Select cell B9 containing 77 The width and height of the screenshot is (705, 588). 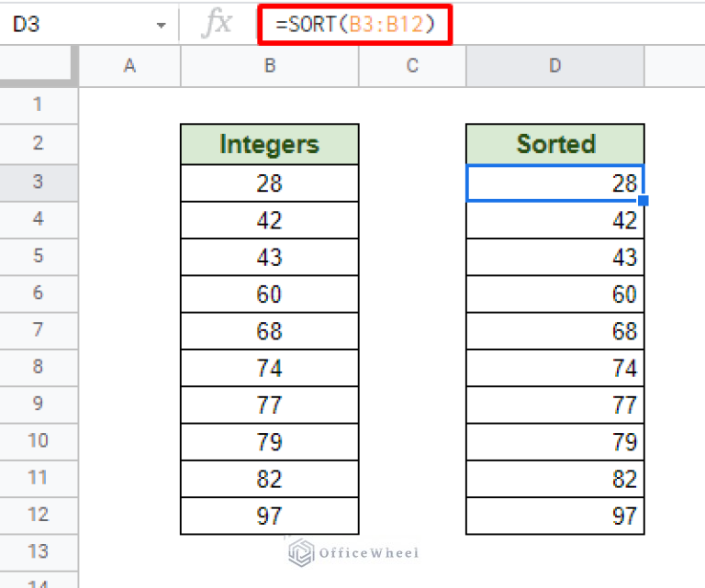coord(270,405)
